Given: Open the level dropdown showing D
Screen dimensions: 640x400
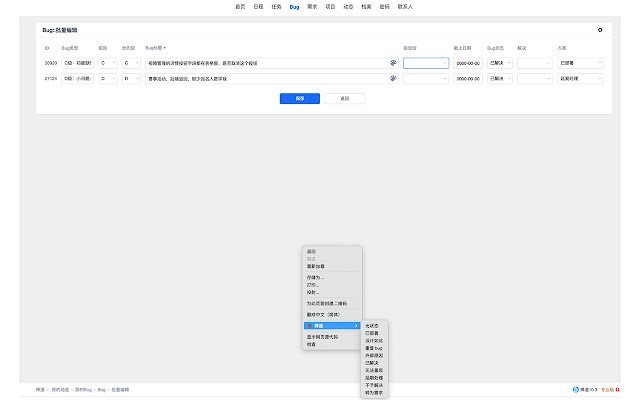Looking at the screenshot, I should (108, 78).
